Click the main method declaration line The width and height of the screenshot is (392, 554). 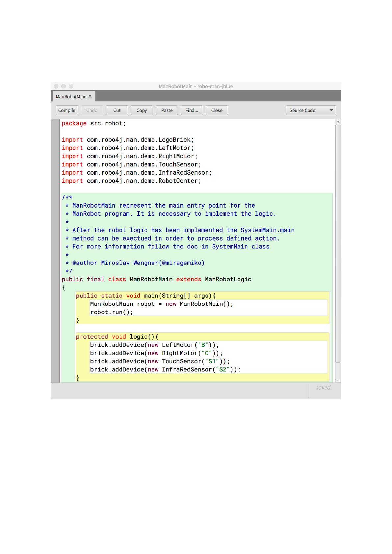coord(146,296)
